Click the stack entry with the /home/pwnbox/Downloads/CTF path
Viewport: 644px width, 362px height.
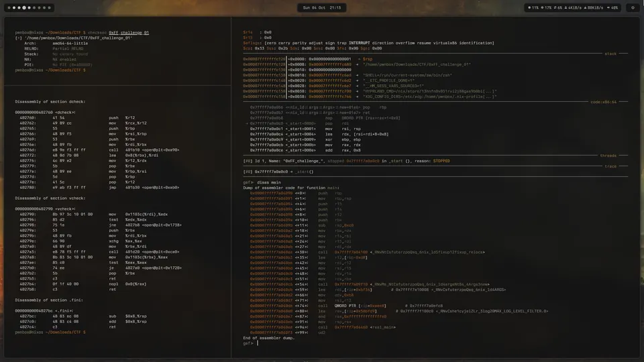pyautogui.click(x=357, y=64)
